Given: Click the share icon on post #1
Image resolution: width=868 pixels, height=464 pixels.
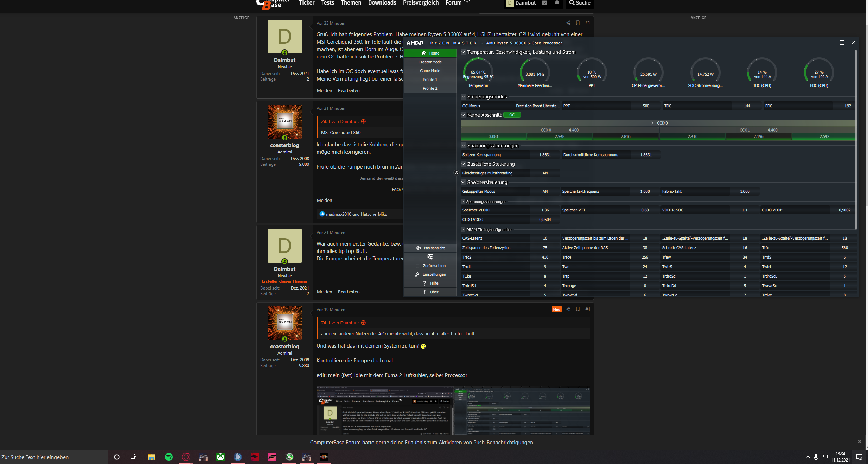Looking at the screenshot, I should pos(568,23).
